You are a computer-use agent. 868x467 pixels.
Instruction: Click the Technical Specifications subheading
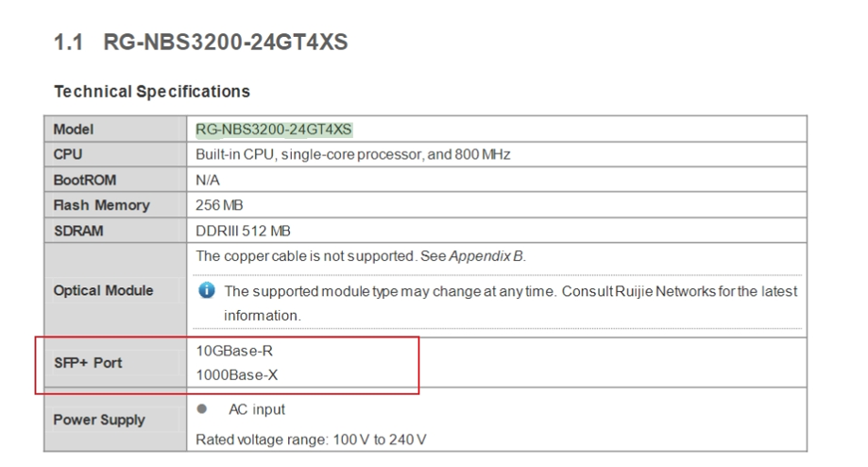pos(152,92)
